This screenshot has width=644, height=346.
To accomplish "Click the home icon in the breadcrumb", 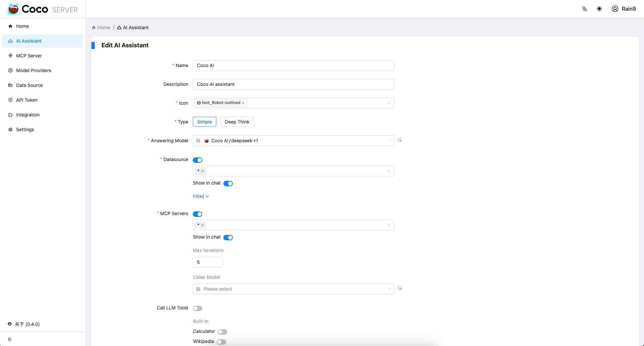I will (94, 28).
